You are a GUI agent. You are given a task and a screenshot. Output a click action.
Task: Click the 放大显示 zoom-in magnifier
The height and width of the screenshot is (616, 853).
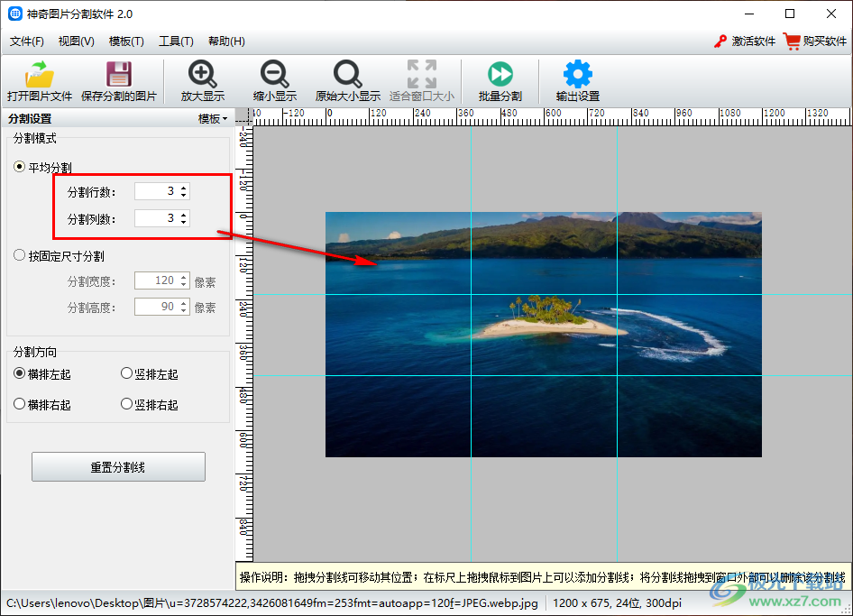click(x=202, y=74)
